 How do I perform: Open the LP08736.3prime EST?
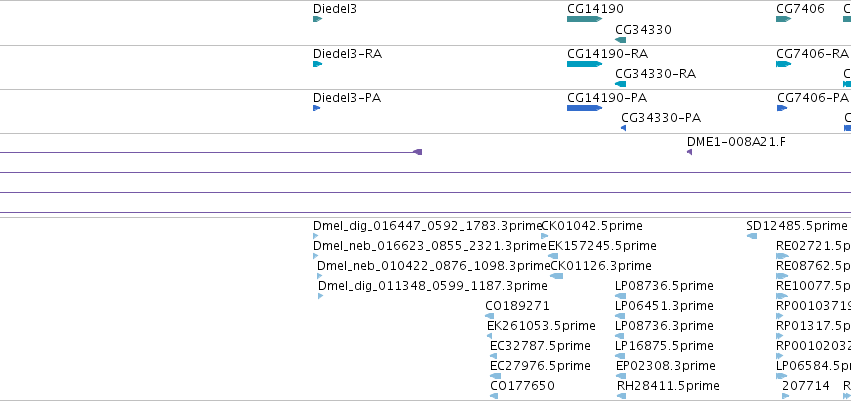point(664,326)
